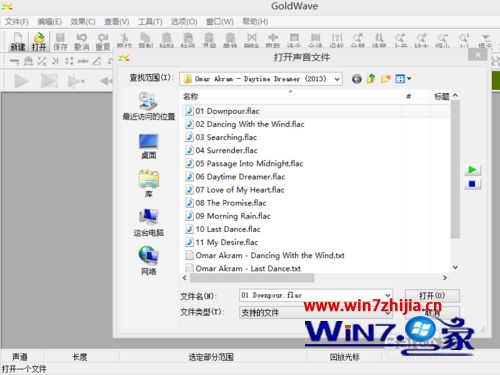Screen dimensions: 500x375
Task: Click in the file name input field
Action: (312, 295)
